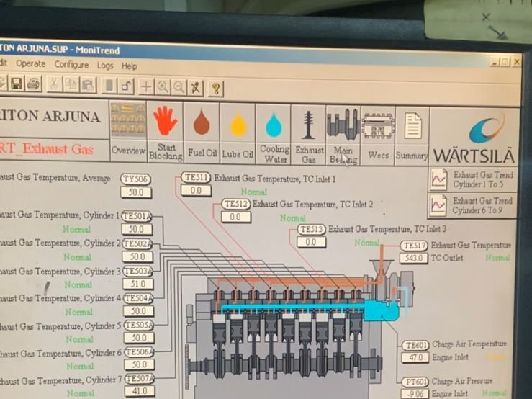The image size is (532, 399).
Task: Click the crankshaft in the engine diagram
Action: (285, 366)
